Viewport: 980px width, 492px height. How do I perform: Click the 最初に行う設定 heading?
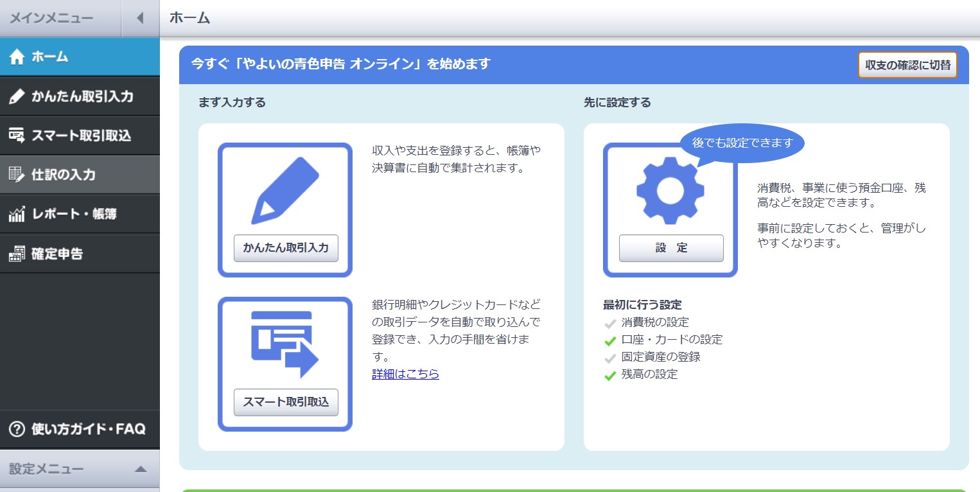tap(642, 304)
